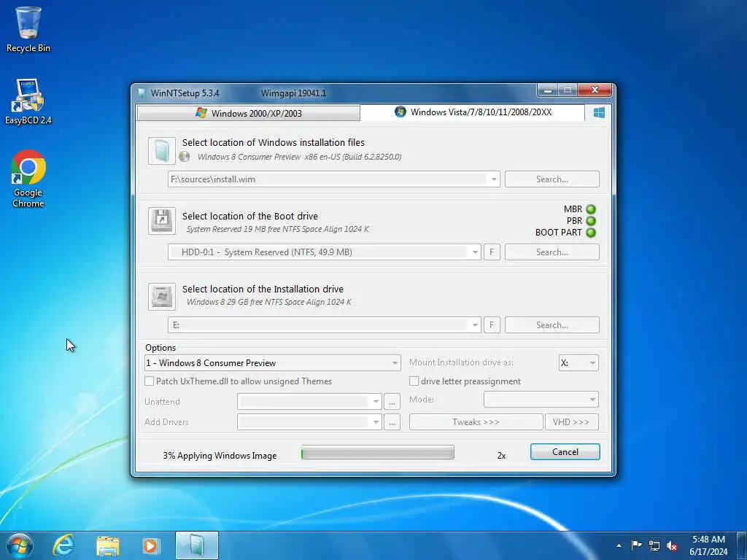Click Search for the Installation drive

[552, 325]
